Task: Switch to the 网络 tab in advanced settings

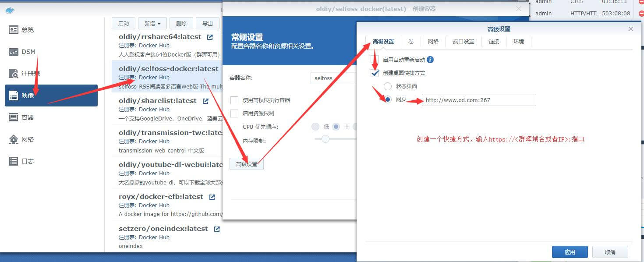Action: tap(433, 42)
